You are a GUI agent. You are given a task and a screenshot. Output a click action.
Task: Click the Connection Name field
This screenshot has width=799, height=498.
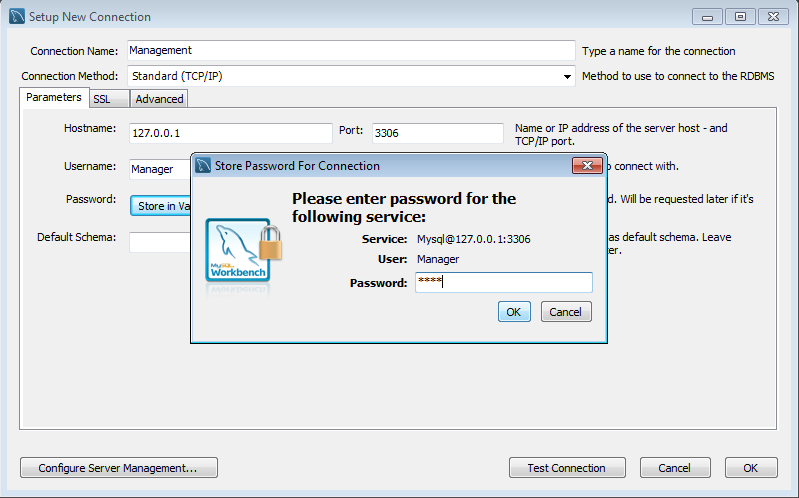coord(351,50)
